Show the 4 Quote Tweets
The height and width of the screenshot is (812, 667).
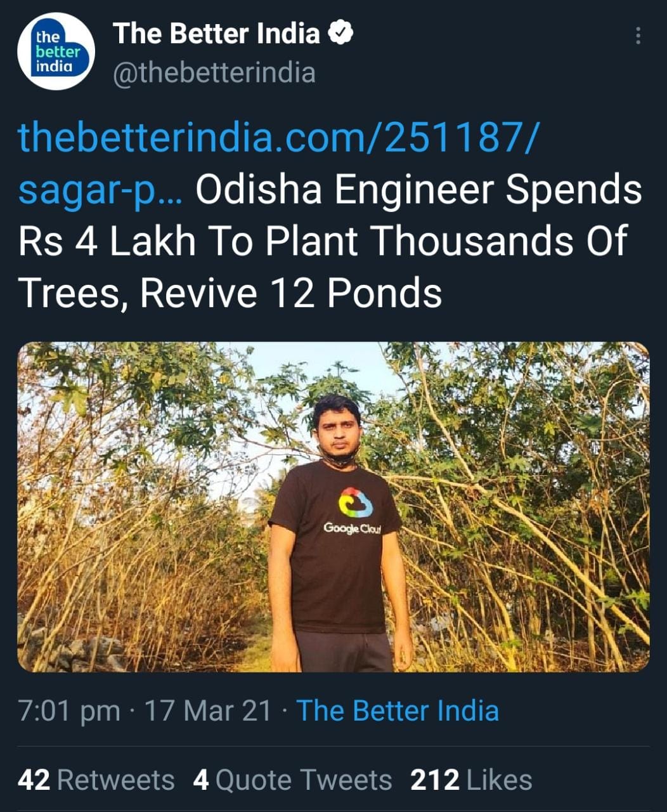pyautogui.click(x=292, y=780)
